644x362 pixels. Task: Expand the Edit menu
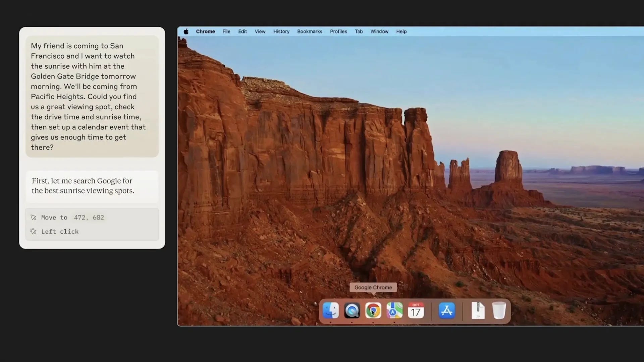point(243,32)
